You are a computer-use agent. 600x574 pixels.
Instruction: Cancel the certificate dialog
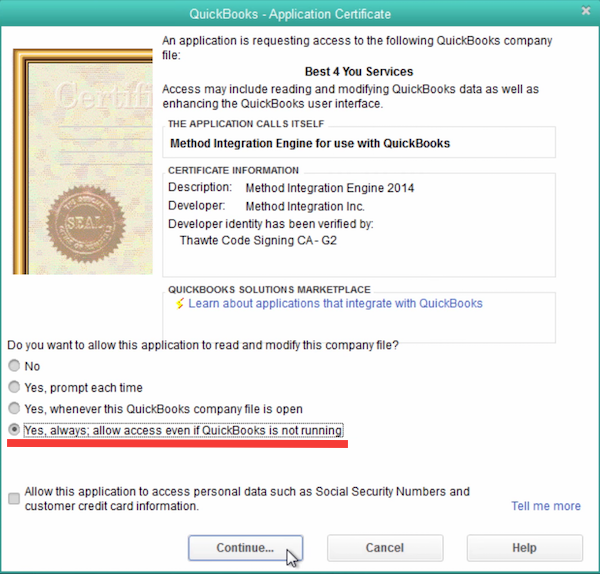click(x=385, y=548)
